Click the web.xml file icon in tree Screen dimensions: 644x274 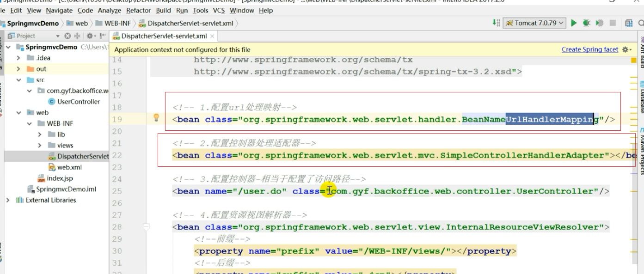[52, 167]
